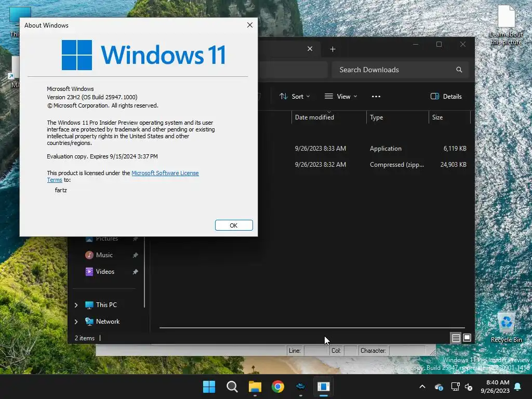Click the active blue-window taskbar app
532x399 pixels.
tap(323, 387)
